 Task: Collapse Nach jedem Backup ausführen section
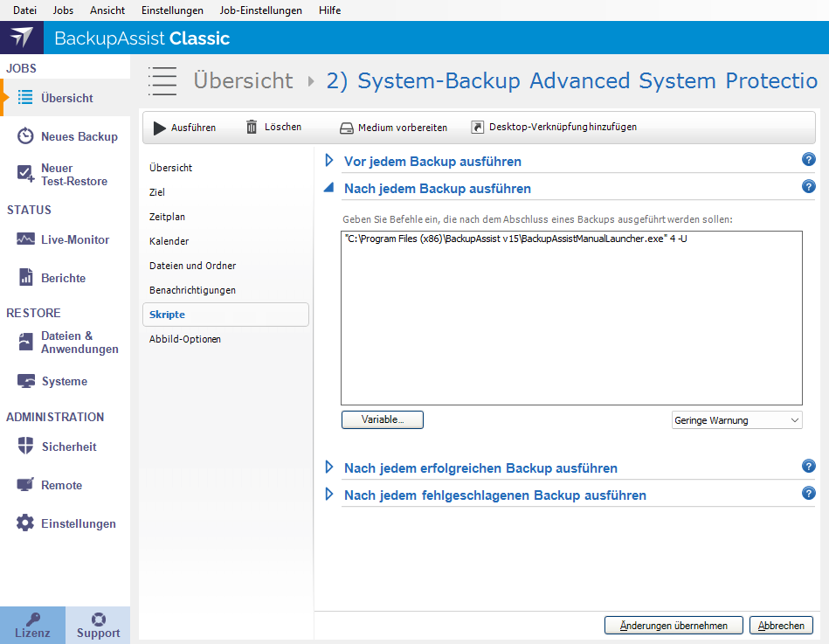tap(329, 188)
